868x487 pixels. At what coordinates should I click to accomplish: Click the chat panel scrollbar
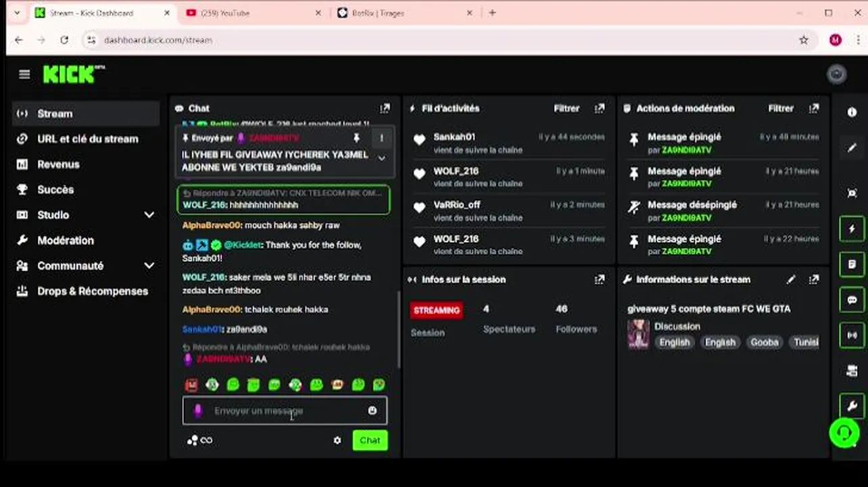(398, 329)
